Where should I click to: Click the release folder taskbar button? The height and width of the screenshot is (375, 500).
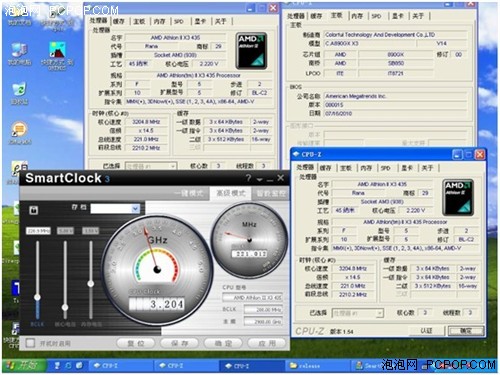(317, 366)
